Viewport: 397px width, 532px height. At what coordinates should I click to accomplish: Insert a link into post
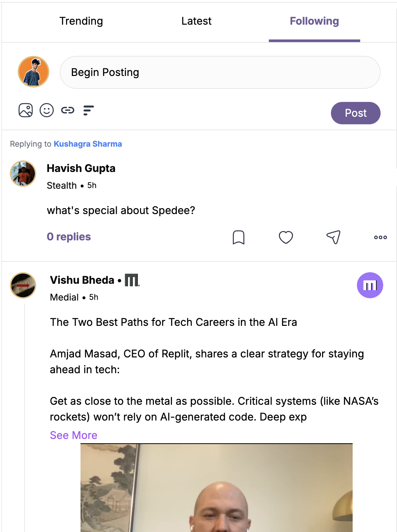pos(68,110)
